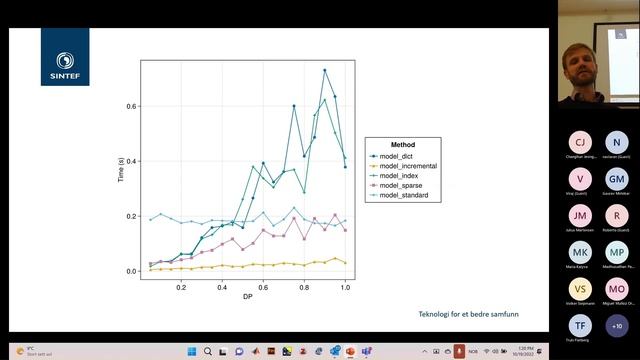Viewport: 640px width, 360px height.
Task: Open the weather widget on the taskbar
Action: (x=34, y=351)
